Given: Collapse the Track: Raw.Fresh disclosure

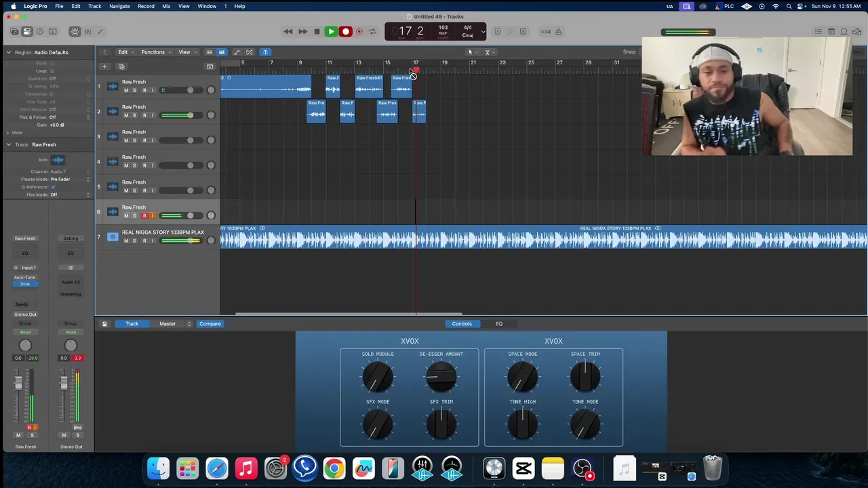Looking at the screenshot, I should [9, 144].
